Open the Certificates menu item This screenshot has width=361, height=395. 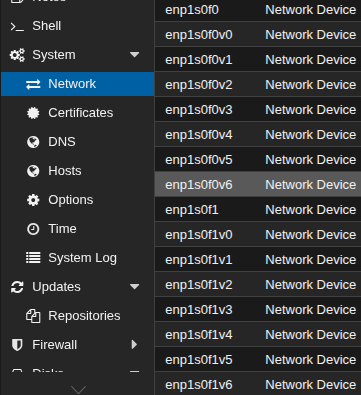[77, 113]
